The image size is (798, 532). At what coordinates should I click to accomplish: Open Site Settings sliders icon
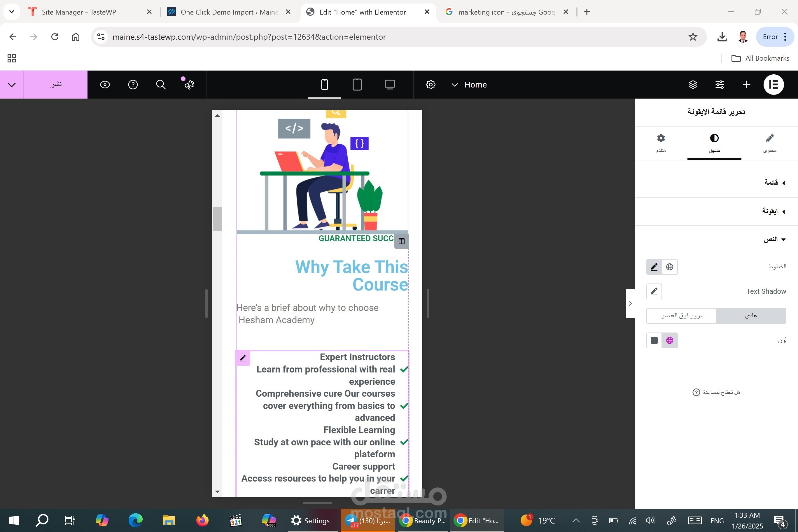720,85
